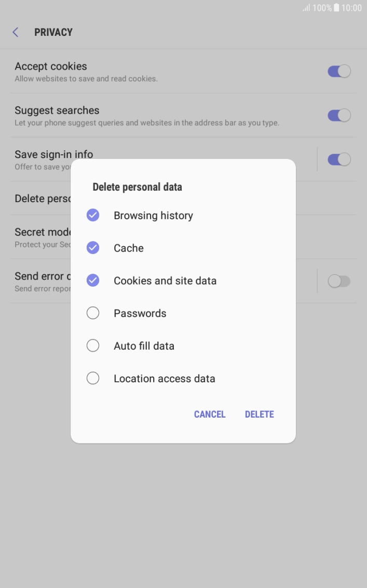Enable the Send error reports toggle
This screenshot has height=588, width=367.
pos(339,281)
